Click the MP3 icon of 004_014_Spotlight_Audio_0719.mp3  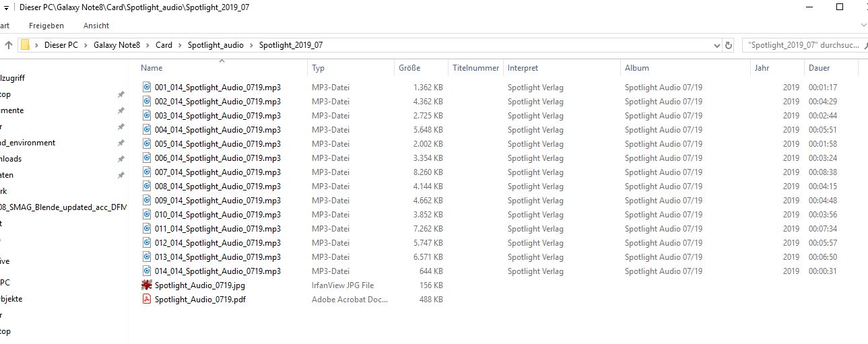click(147, 130)
